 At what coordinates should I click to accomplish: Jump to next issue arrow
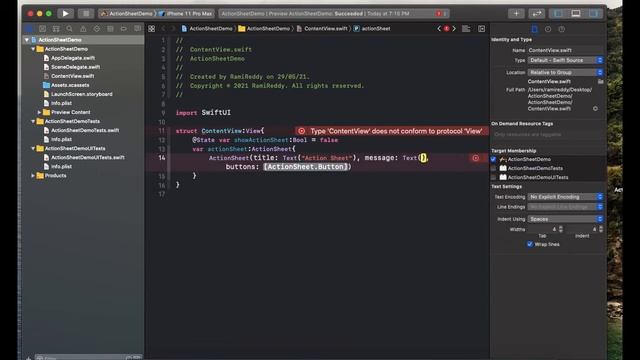(x=454, y=29)
